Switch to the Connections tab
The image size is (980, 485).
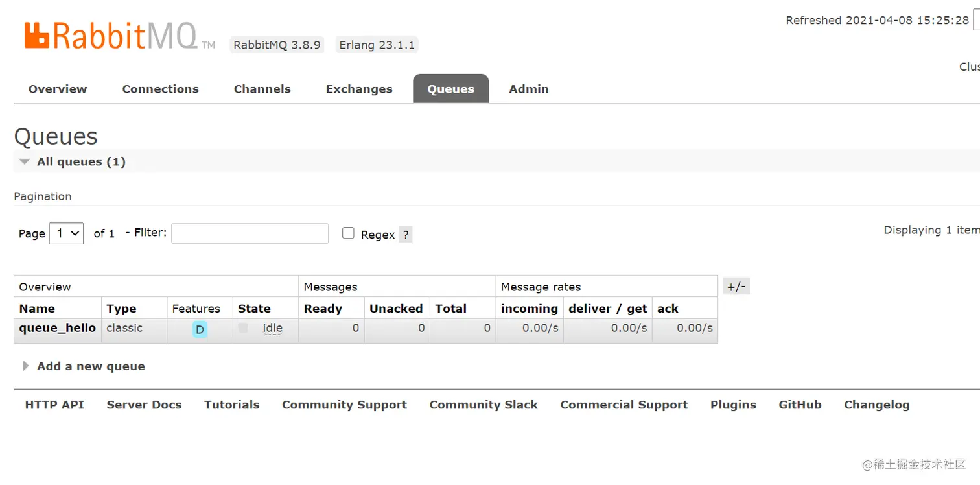tap(161, 89)
